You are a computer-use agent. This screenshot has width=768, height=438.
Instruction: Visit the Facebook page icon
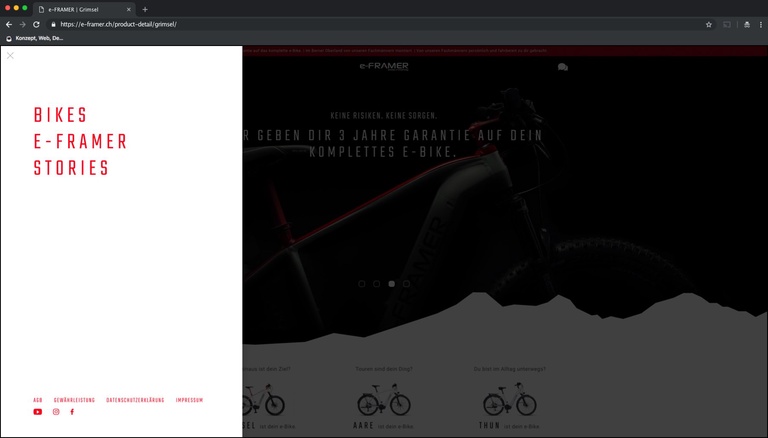point(72,412)
